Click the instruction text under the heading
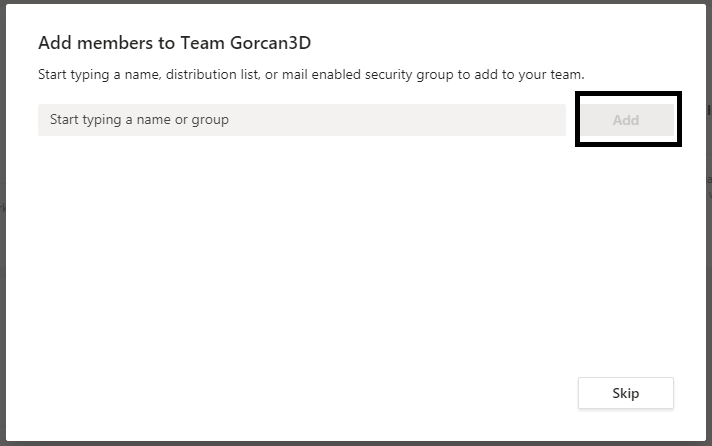This screenshot has width=712, height=446. point(311,74)
